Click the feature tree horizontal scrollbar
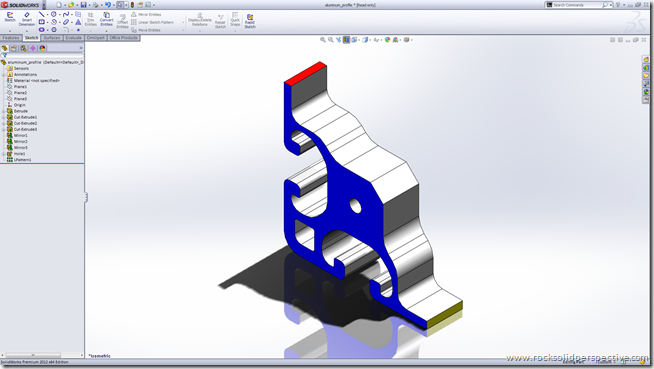 click(33, 355)
